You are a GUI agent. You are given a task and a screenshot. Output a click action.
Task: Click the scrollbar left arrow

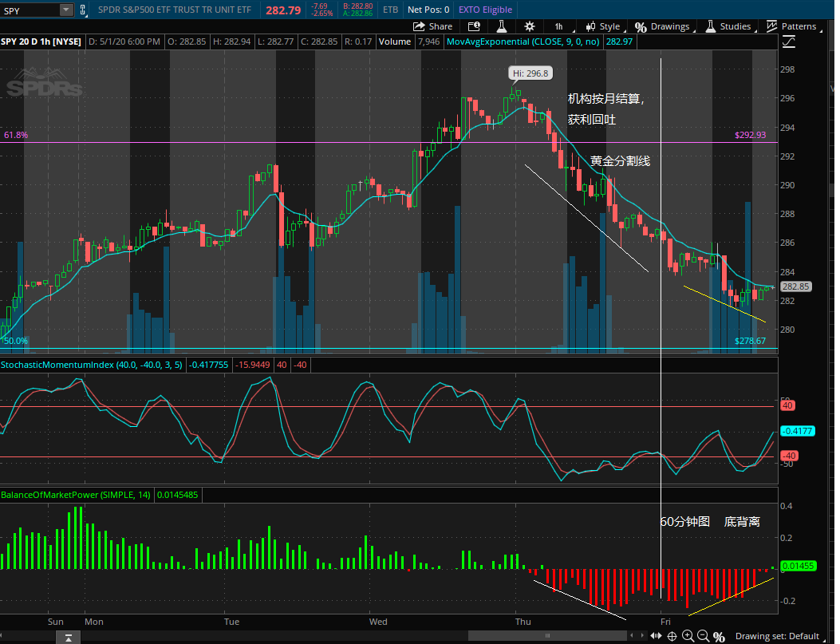[632, 635]
